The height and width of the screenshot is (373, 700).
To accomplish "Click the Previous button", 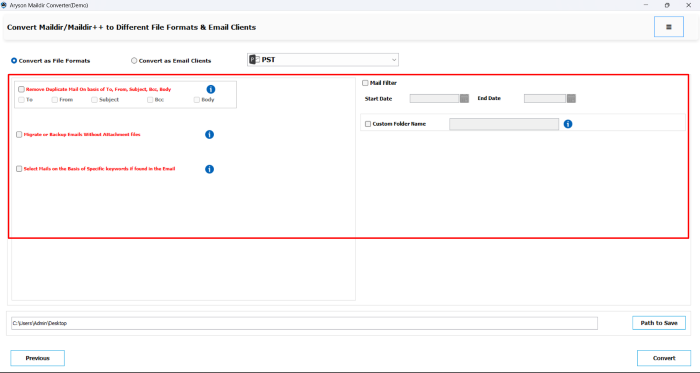I will [38, 358].
